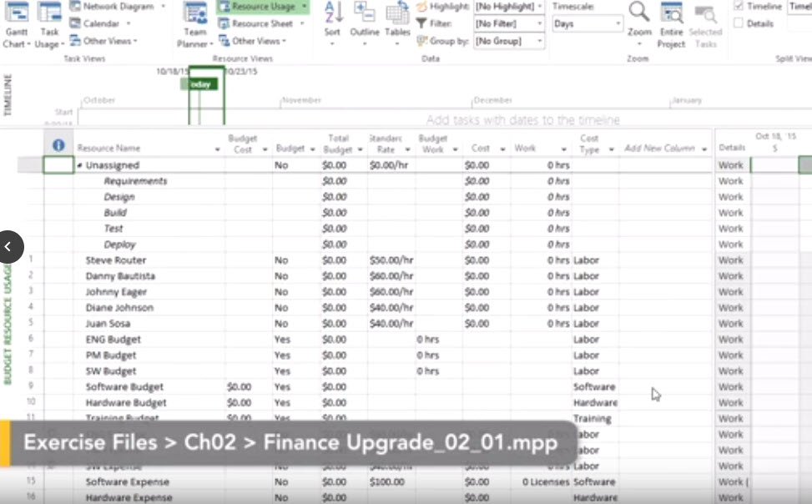Click the info indicator column icon
Image resolution: width=812 pixels, height=504 pixels.
click(58, 145)
